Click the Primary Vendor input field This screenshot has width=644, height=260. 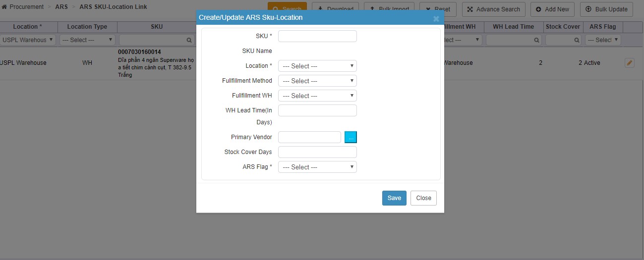pos(309,137)
